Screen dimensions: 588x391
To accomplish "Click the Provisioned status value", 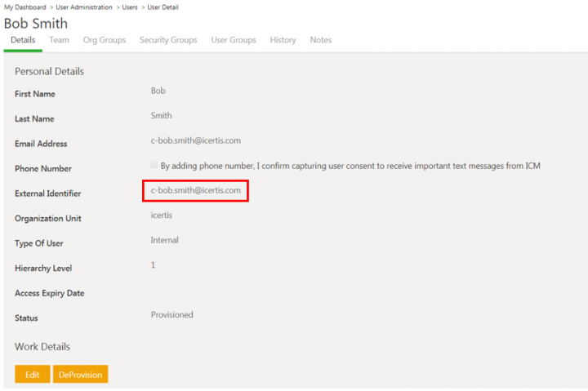I will pyautogui.click(x=171, y=315).
